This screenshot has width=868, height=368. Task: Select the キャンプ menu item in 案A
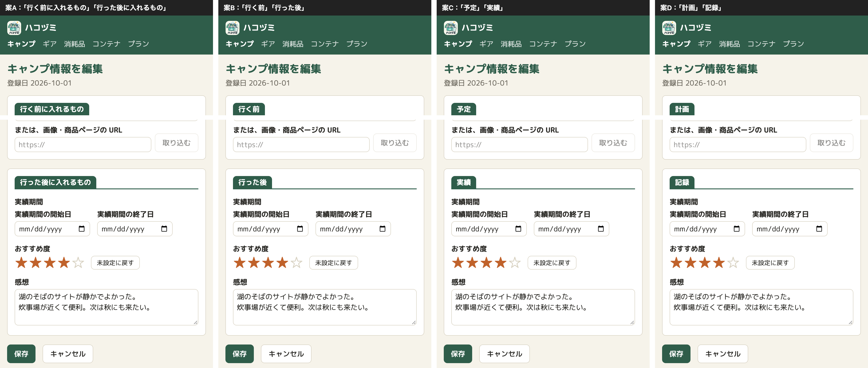pos(21,44)
